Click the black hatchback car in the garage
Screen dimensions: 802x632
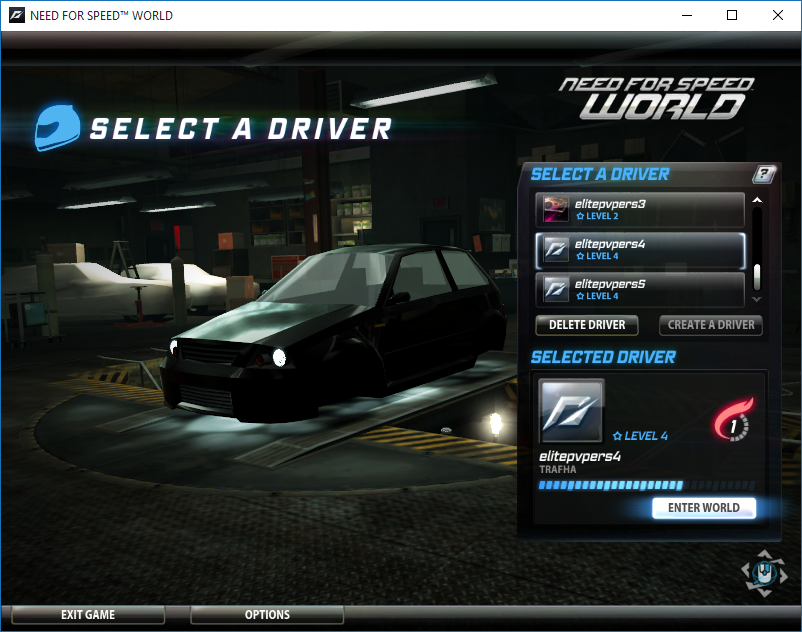[x=332, y=332]
